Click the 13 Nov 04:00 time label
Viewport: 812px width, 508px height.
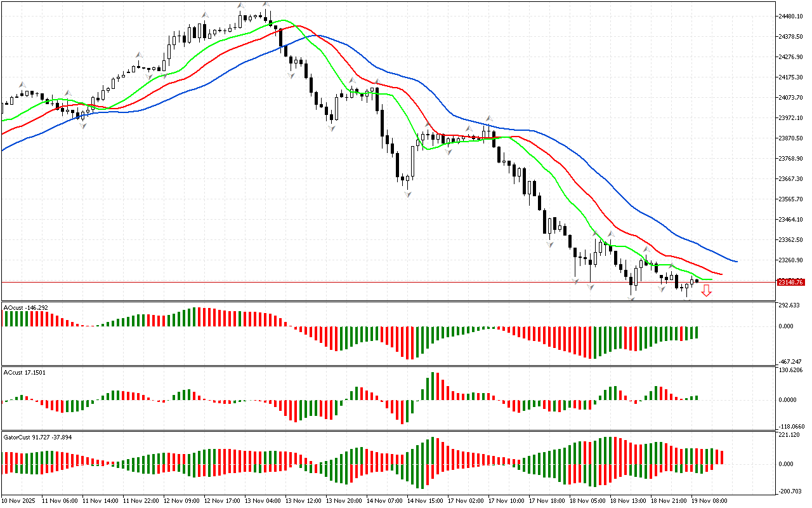263,500
